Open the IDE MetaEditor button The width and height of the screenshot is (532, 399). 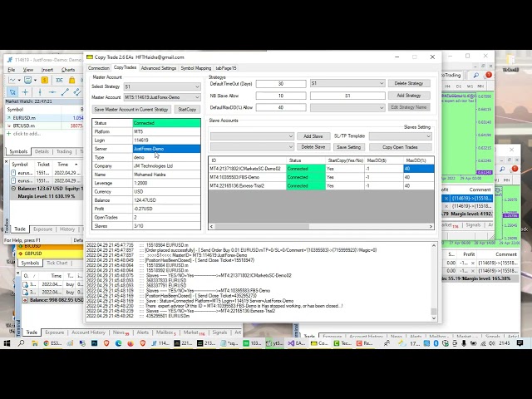point(59,80)
